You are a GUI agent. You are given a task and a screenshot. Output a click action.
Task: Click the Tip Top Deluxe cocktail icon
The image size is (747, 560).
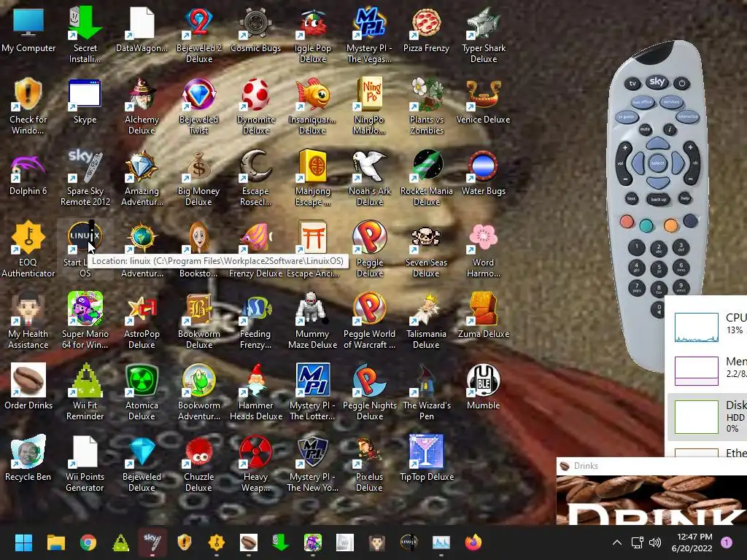tap(426, 459)
